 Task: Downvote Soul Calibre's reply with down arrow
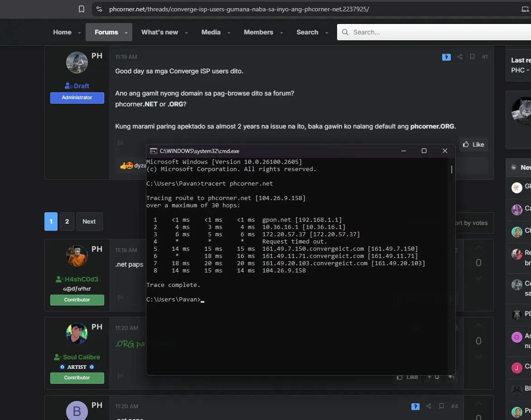(478, 357)
